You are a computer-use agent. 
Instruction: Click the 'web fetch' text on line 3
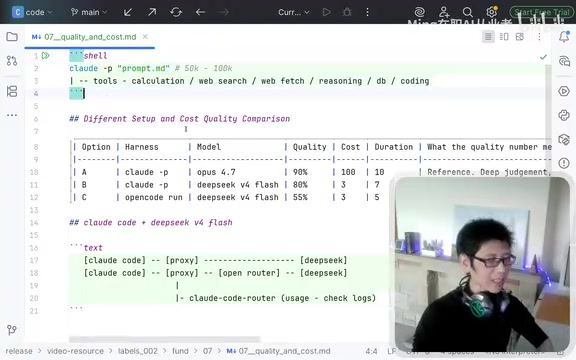click(282, 81)
